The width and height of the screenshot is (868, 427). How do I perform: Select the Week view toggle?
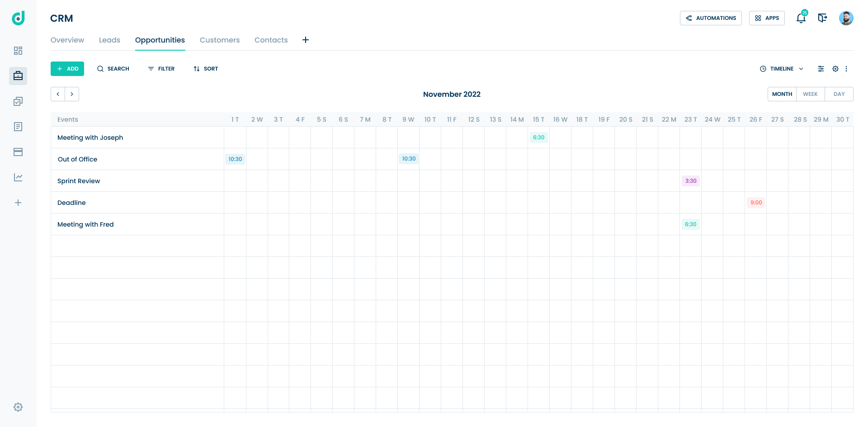coord(810,94)
